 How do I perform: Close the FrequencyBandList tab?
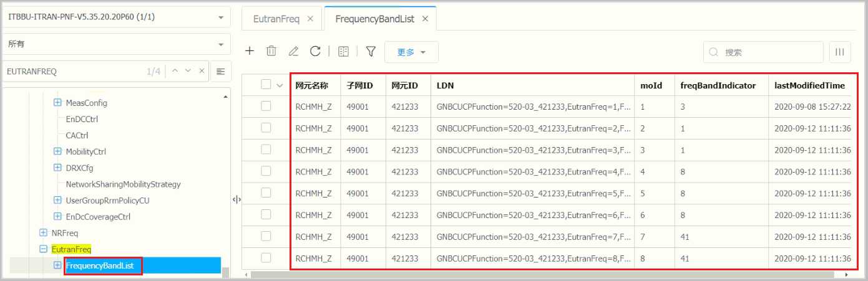click(425, 19)
